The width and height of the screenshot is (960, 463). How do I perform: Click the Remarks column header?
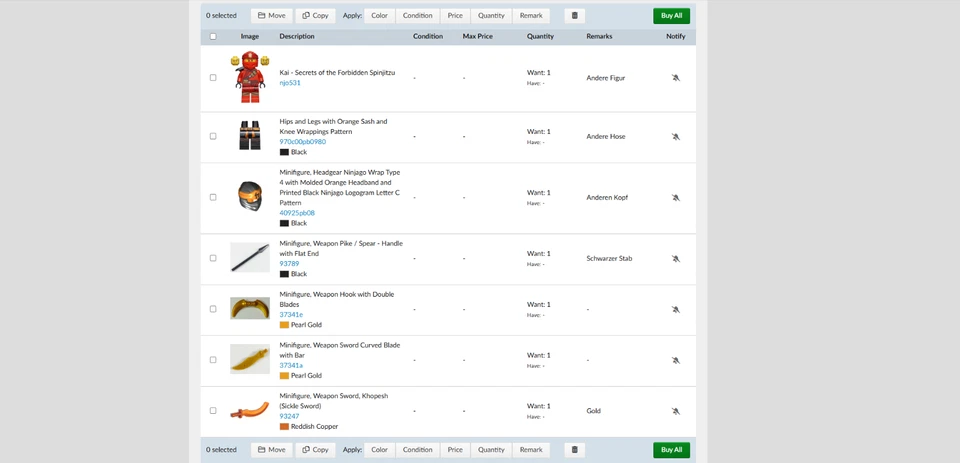[599, 36]
